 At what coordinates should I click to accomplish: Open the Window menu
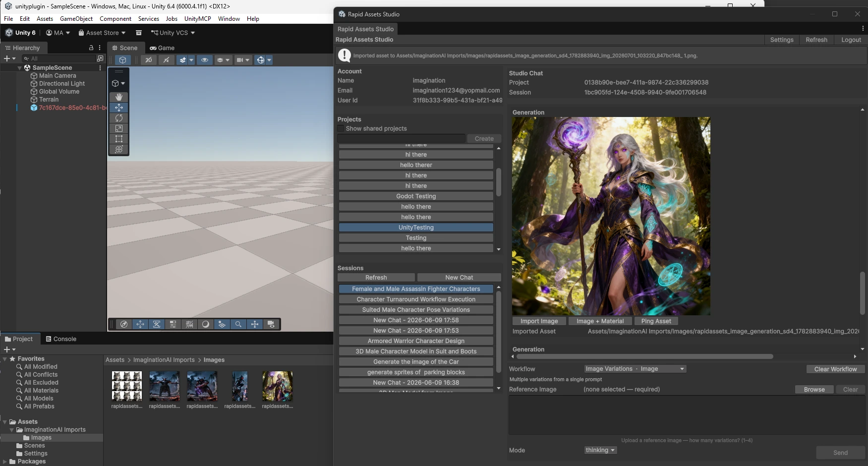229,19
